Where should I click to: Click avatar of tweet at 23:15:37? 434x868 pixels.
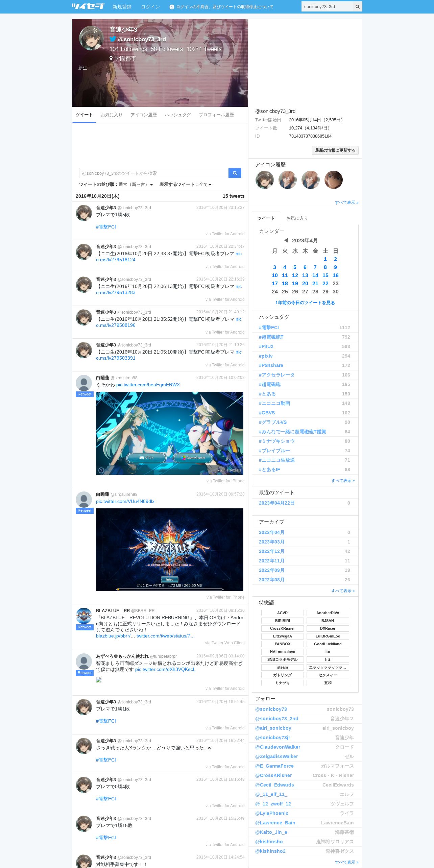[84, 213]
